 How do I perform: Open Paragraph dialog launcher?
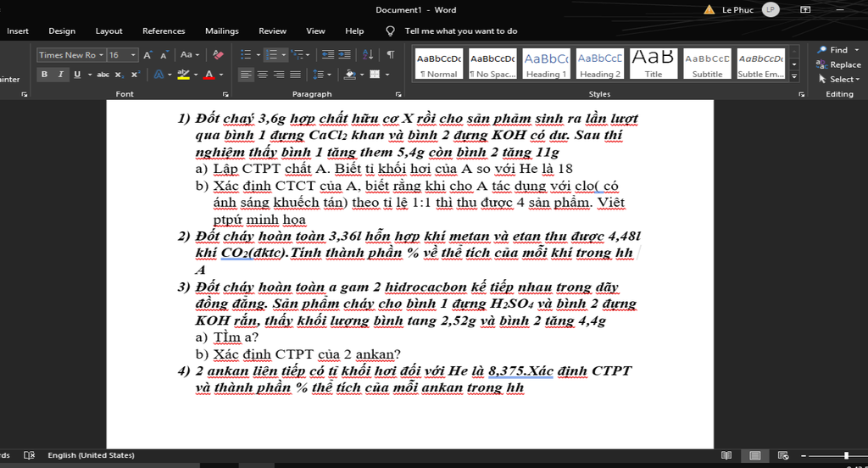pos(398,95)
